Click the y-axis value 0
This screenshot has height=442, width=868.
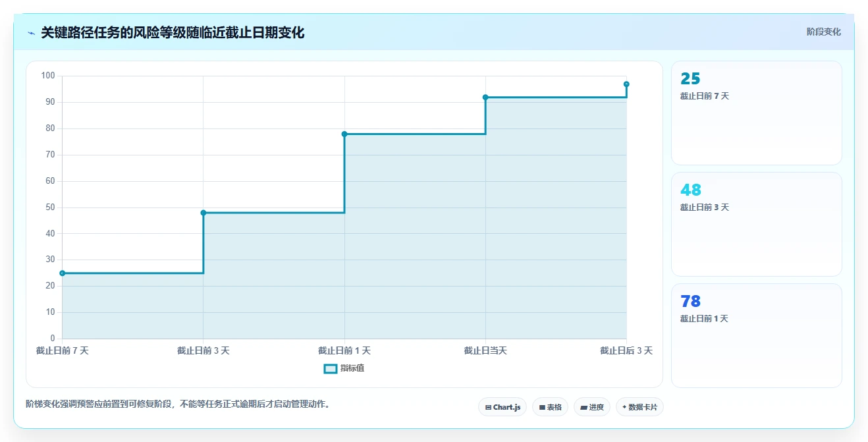tap(53, 339)
